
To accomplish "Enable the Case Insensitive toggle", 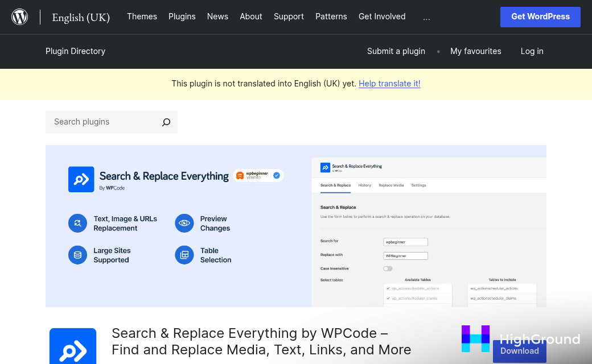I will point(388,268).
